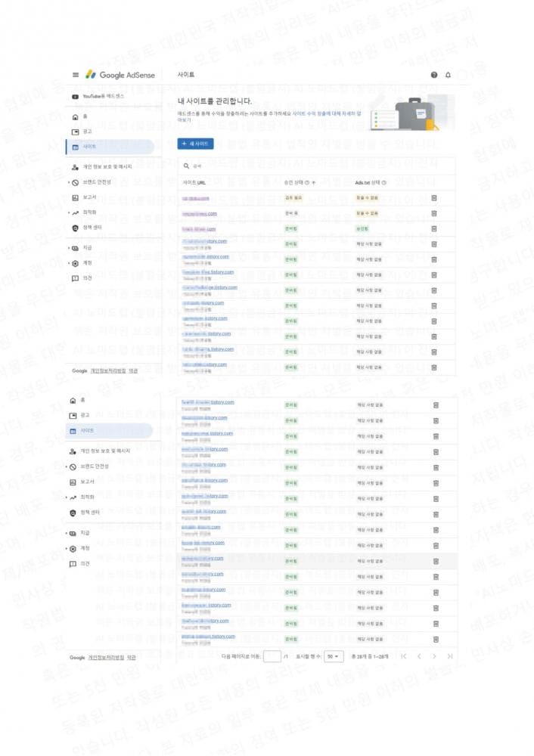Click the 다음 페이지로 이동 page number box
The image size is (534, 756).
coord(272,656)
